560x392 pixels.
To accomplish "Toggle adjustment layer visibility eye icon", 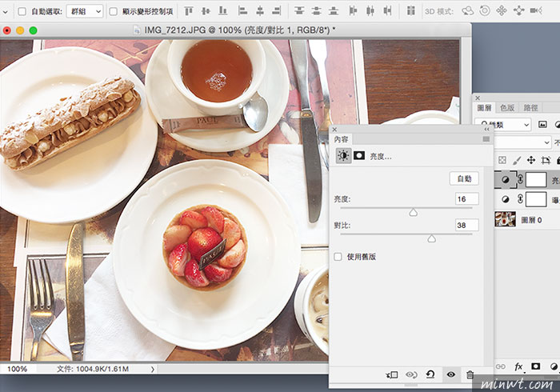I will click(x=450, y=374).
